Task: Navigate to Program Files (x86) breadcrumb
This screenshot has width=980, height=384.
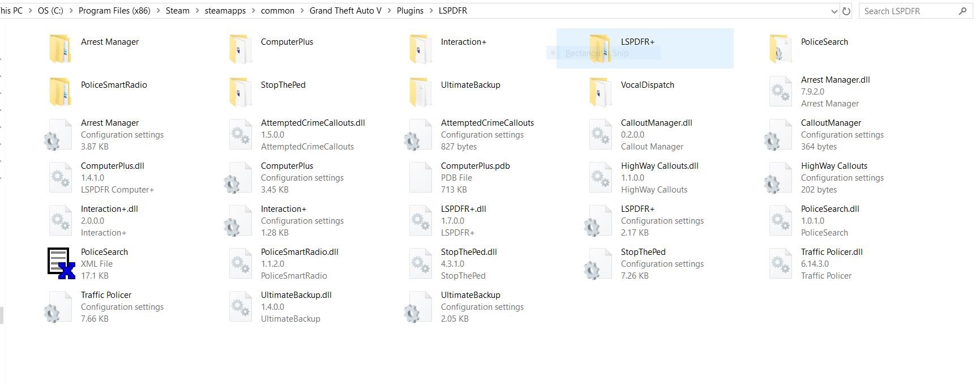Action: 114,11
